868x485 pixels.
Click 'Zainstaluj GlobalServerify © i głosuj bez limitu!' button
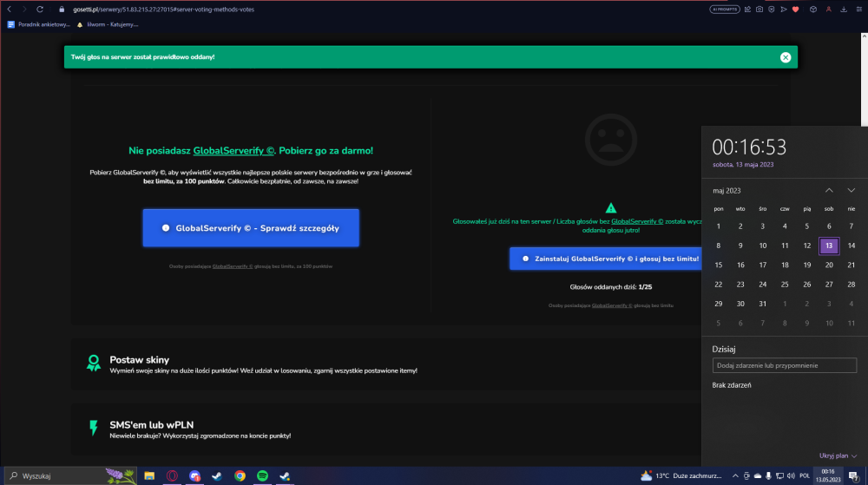pyautogui.click(x=606, y=259)
